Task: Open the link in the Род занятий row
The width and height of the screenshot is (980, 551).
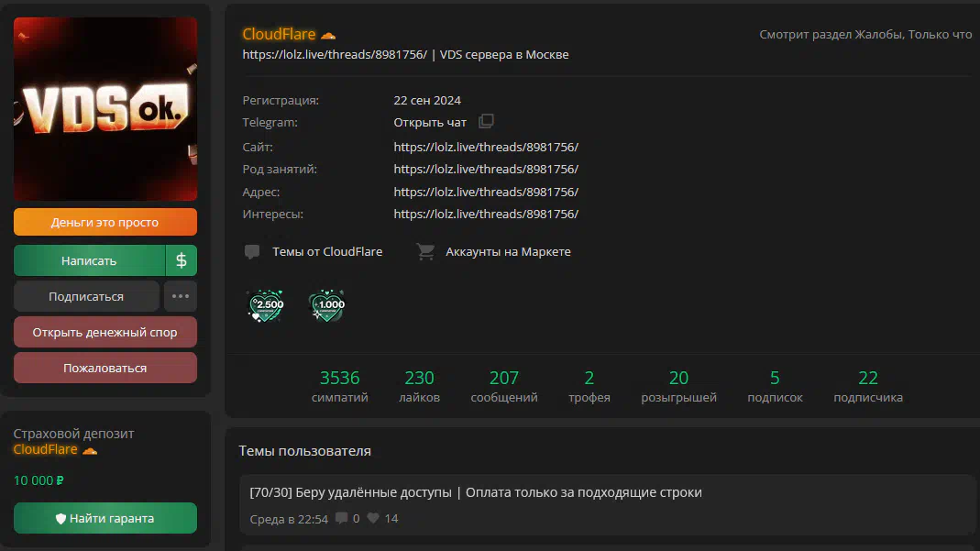Action: [486, 169]
